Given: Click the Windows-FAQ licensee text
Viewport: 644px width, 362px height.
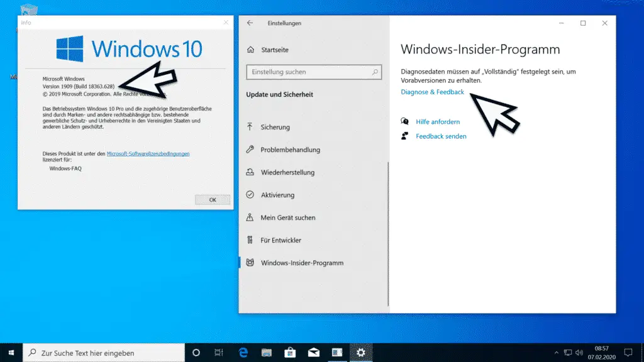Looking at the screenshot, I should (x=65, y=168).
